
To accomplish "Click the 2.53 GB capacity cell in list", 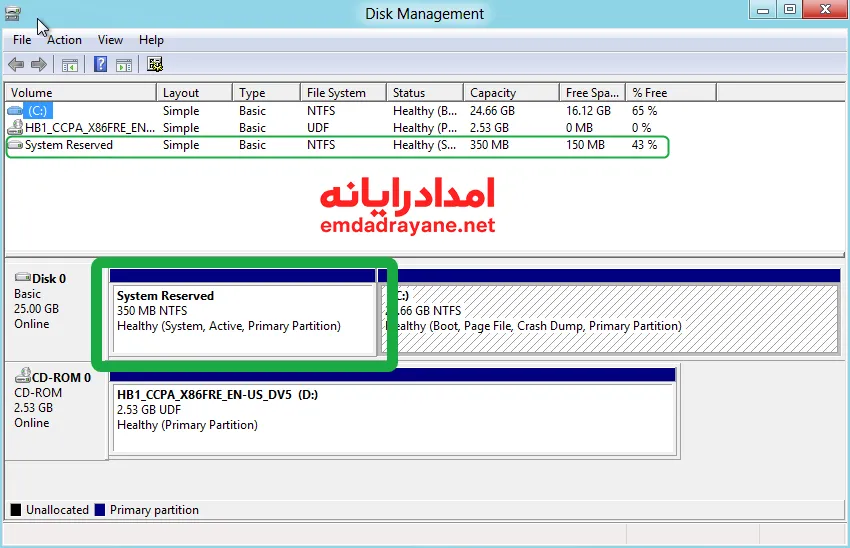I will [x=489, y=128].
